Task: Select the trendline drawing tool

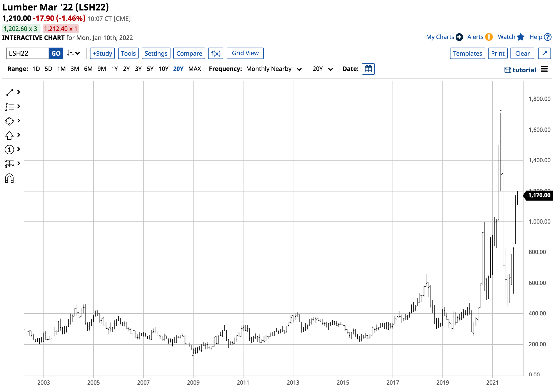Action: 9,92
